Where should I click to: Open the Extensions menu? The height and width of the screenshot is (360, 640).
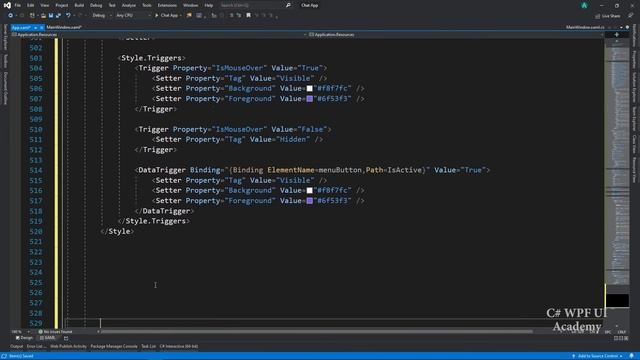pyautogui.click(x=167, y=5)
